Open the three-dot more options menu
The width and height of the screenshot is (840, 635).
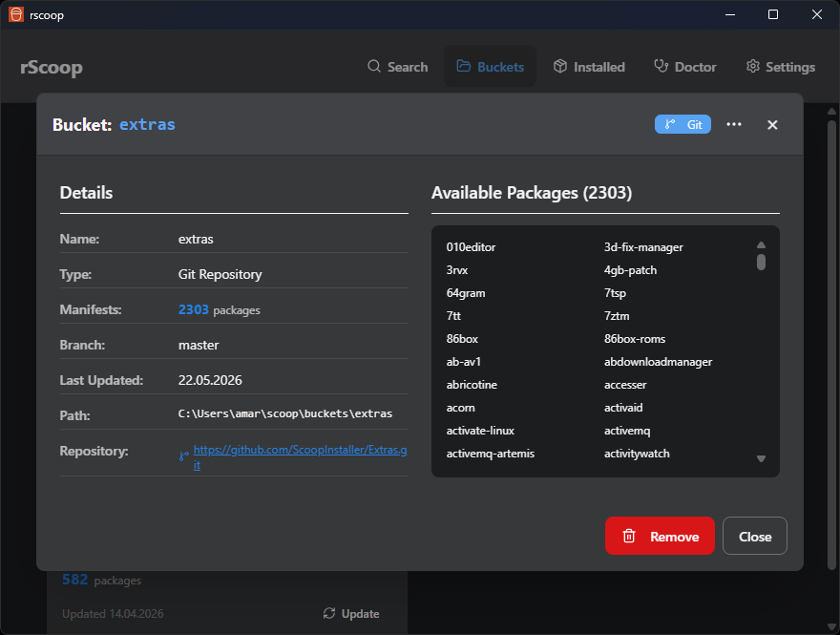click(734, 124)
